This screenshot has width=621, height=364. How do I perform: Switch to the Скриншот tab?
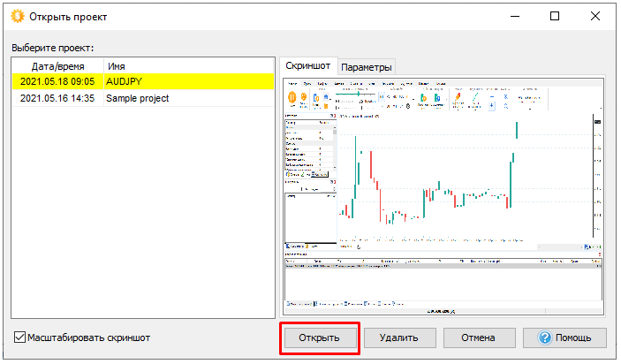[307, 66]
